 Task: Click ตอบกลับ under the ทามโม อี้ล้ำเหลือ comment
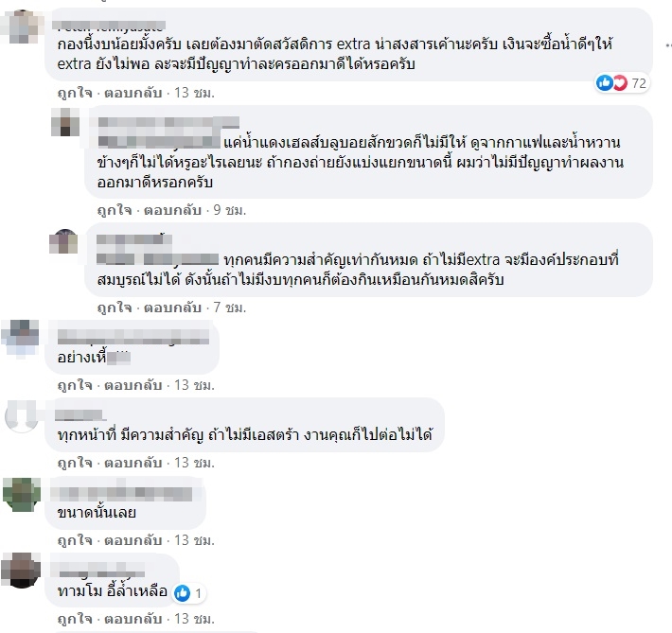133,619
